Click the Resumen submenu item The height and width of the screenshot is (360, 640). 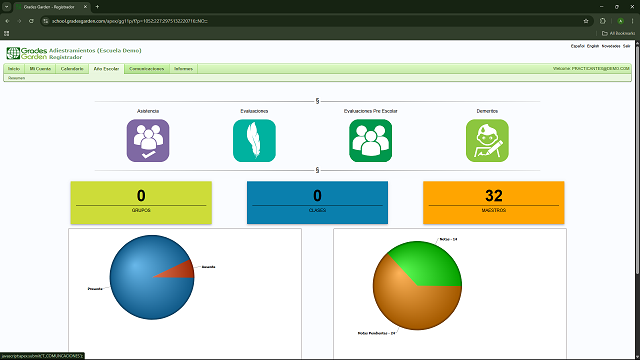click(x=16, y=78)
